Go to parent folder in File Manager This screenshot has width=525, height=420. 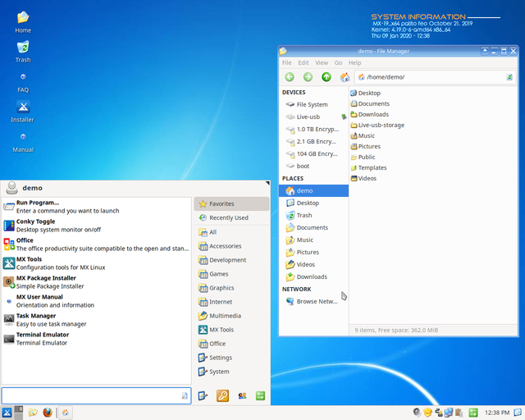(326, 77)
